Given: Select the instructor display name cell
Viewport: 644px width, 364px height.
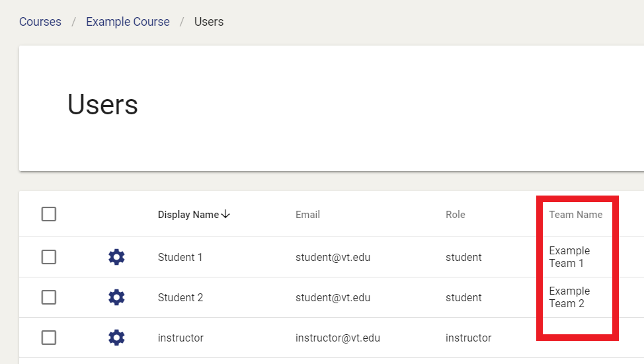Looking at the screenshot, I should 181,338.
